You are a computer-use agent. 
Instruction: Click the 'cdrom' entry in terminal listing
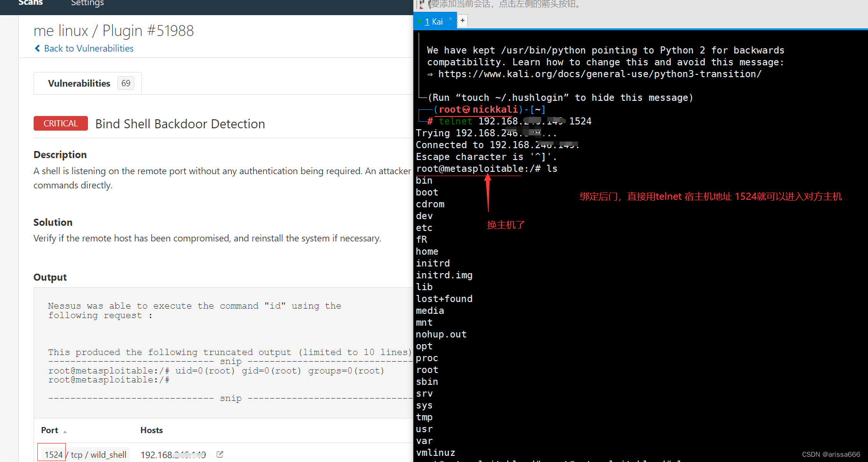[x=430, y=204]
